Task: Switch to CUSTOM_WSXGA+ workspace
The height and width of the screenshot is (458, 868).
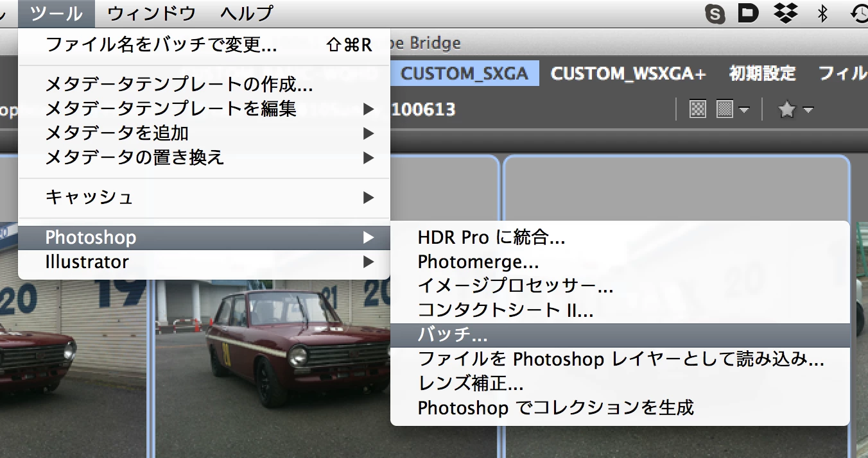Action: click(629, 73)
